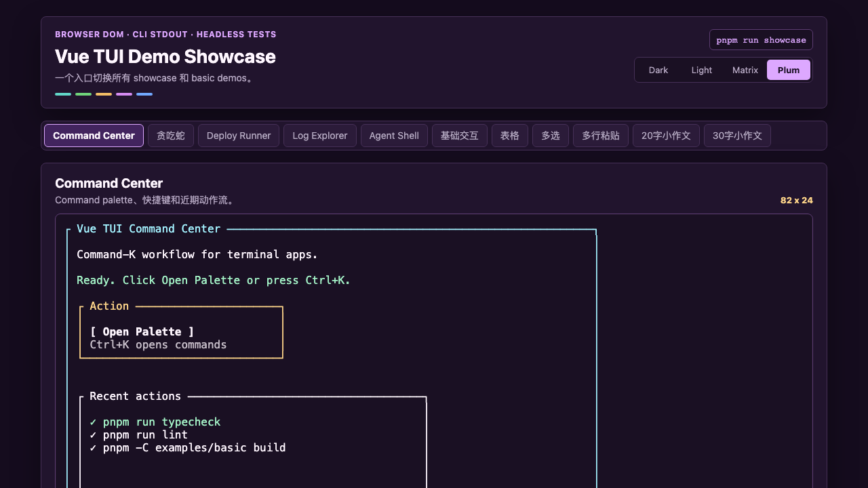
Task: Select the Matrix theme option
Action: 745,70
